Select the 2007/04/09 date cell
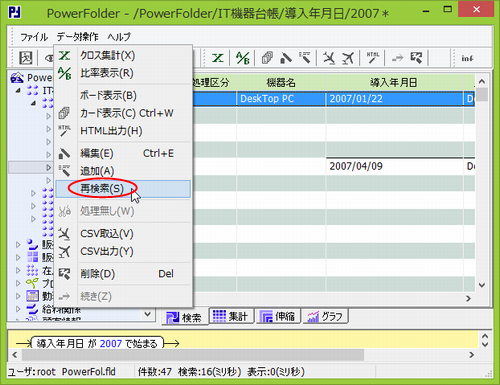500x385 pixels. pos(394,166)
